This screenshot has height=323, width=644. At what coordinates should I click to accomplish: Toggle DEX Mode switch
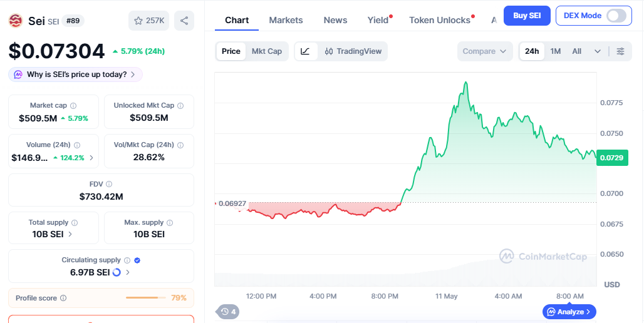pos(616,16)
